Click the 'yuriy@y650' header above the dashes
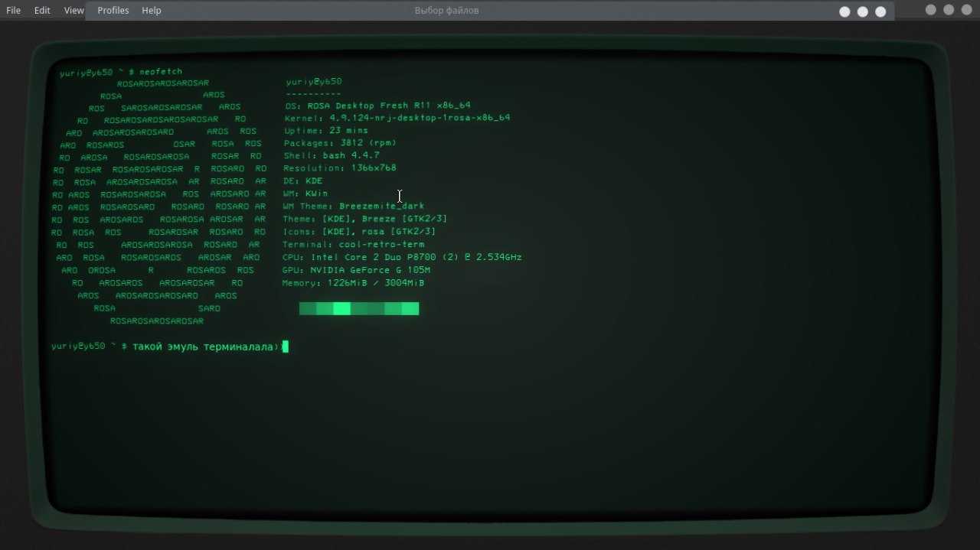Viewport: 980px width, 550px height. pyautogui.click(x=314, y=82)
